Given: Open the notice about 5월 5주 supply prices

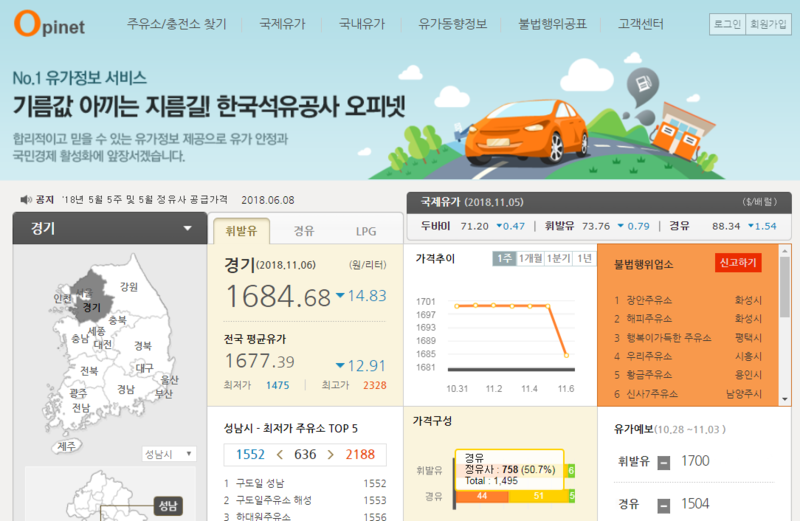Looking at the screenshot, I should [x=144, y=200].
